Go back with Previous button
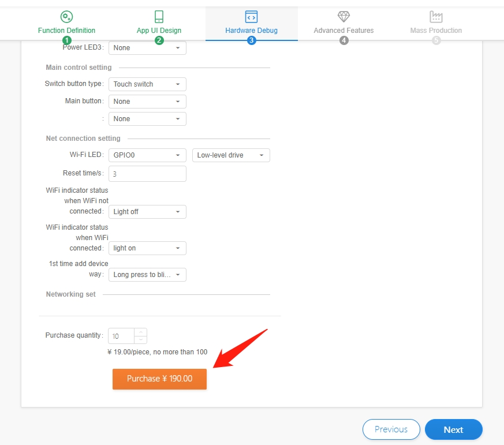The image size is (504, 445). (391, 429)
